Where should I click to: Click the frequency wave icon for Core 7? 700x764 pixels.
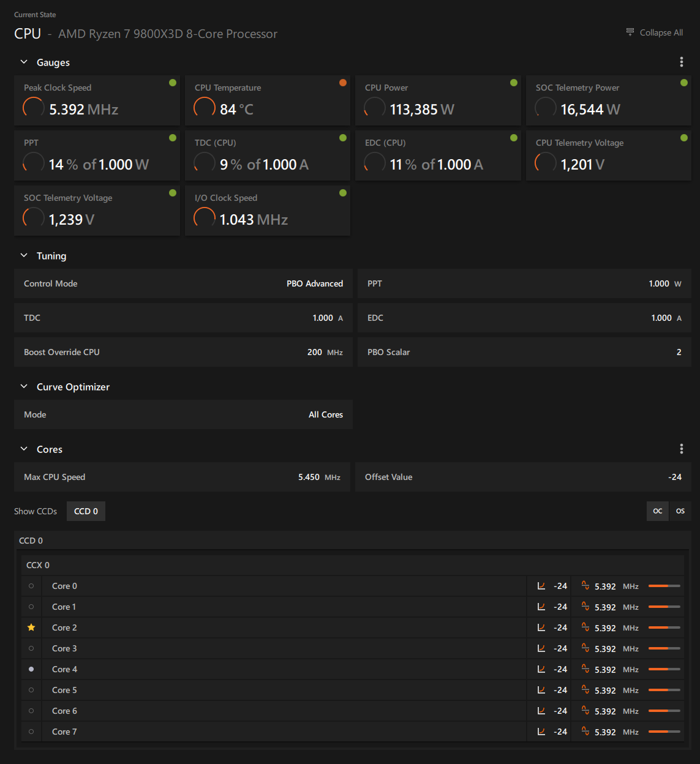585,732
